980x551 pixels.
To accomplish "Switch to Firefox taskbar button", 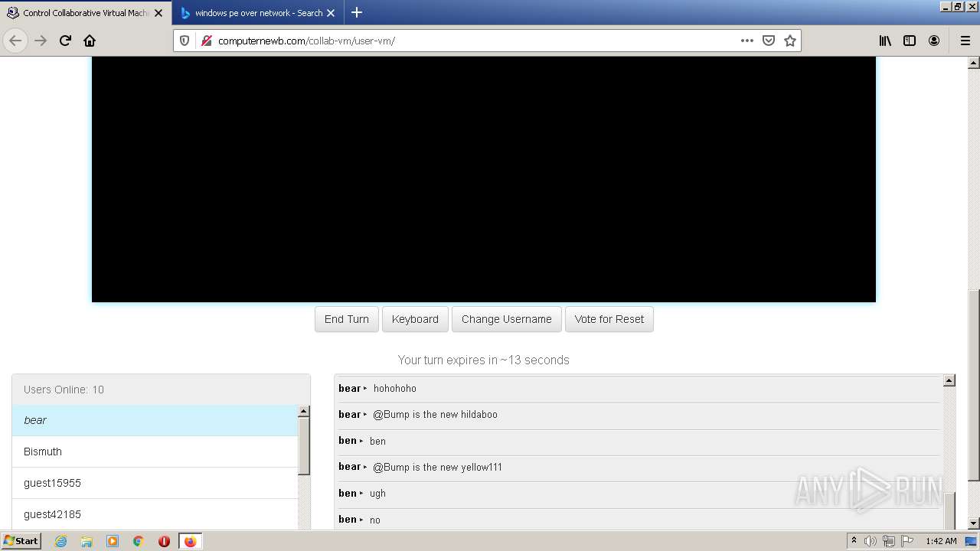I will [190, 541].
